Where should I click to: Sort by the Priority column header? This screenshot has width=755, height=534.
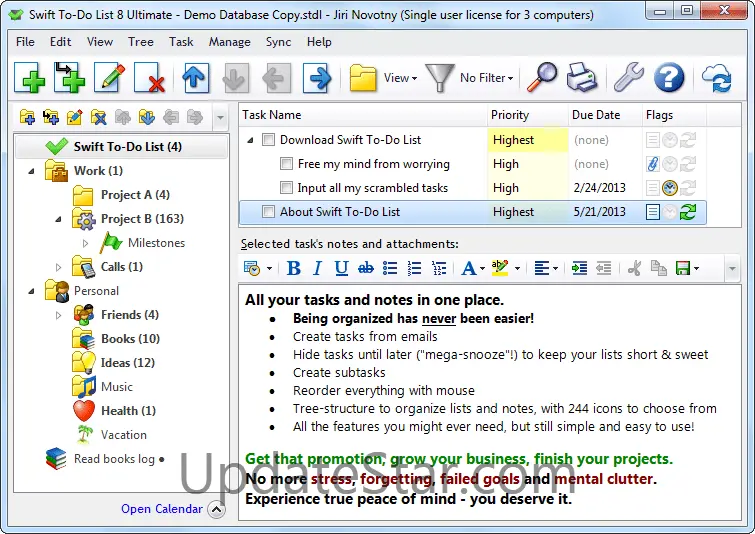click(x=528, y=115)
